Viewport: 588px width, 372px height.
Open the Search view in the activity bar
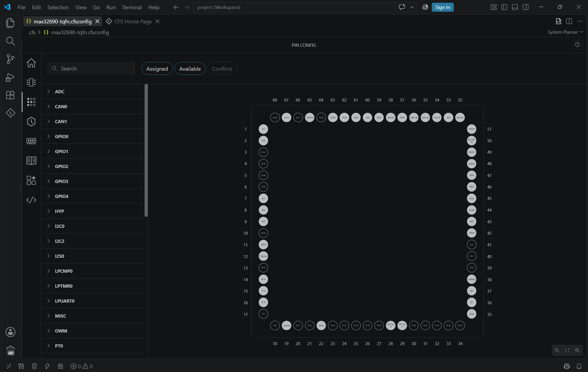[x=10, y=41]
